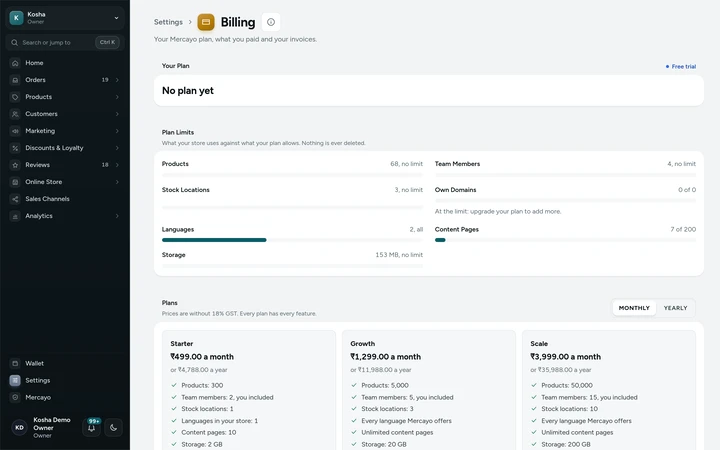
Task: Click the search magnifier icon
Action: 15,42
